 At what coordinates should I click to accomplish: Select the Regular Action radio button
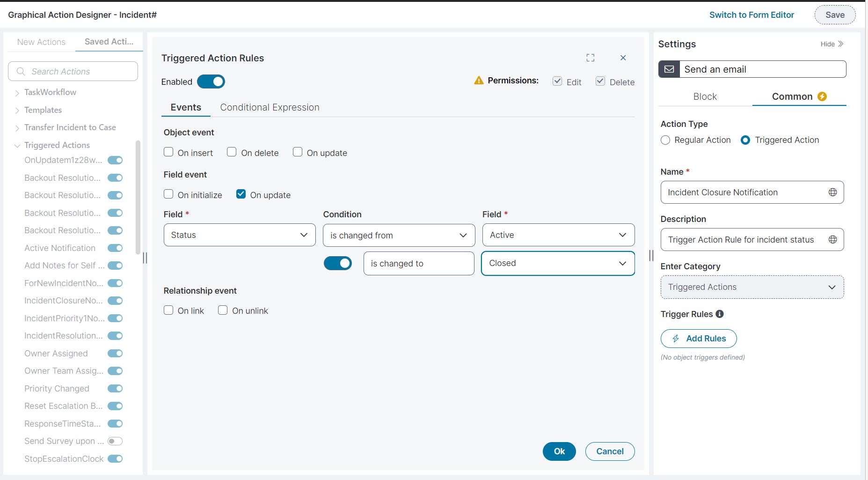(x=665, y=140)
